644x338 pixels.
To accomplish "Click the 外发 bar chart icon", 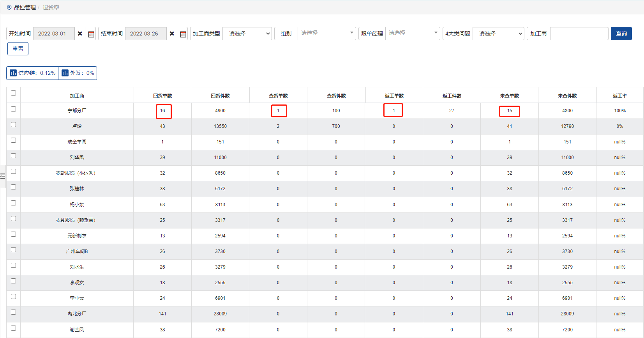I will [x=65, y=73].
